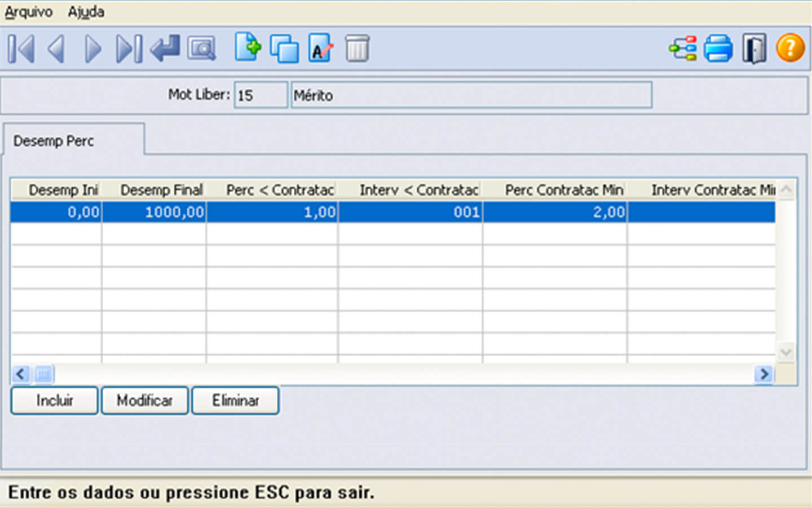Click the Modificar button
Image resolution: width=812 pixels, height=508 pixels.
click(145, 401)
